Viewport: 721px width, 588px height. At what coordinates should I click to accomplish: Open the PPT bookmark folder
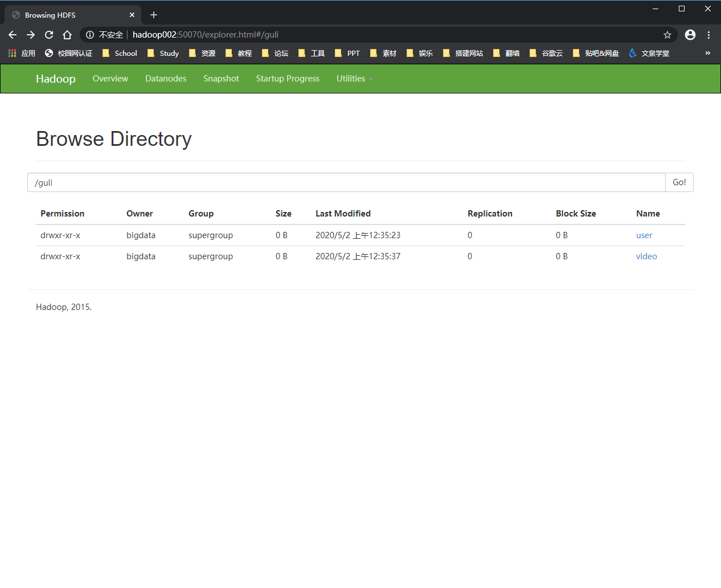tap(347, 53)
